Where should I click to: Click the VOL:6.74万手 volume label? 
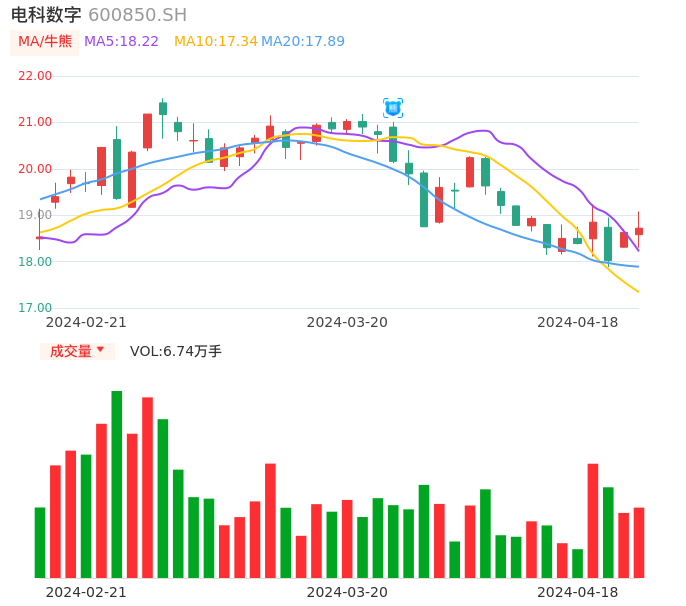pos(175,351)
